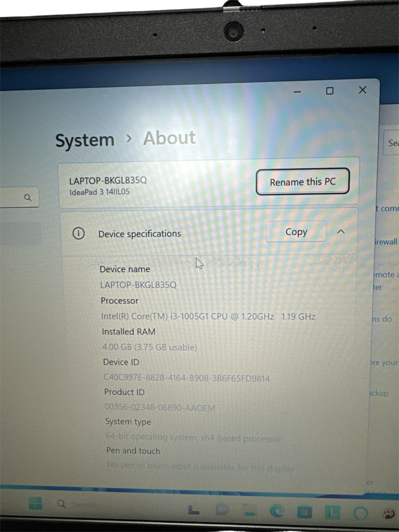
Task: Click the Installed RAM label
Action: (129, 332)
